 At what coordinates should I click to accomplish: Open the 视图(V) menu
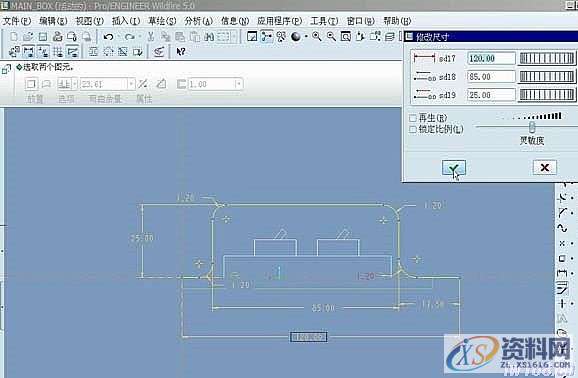(90, 21)
